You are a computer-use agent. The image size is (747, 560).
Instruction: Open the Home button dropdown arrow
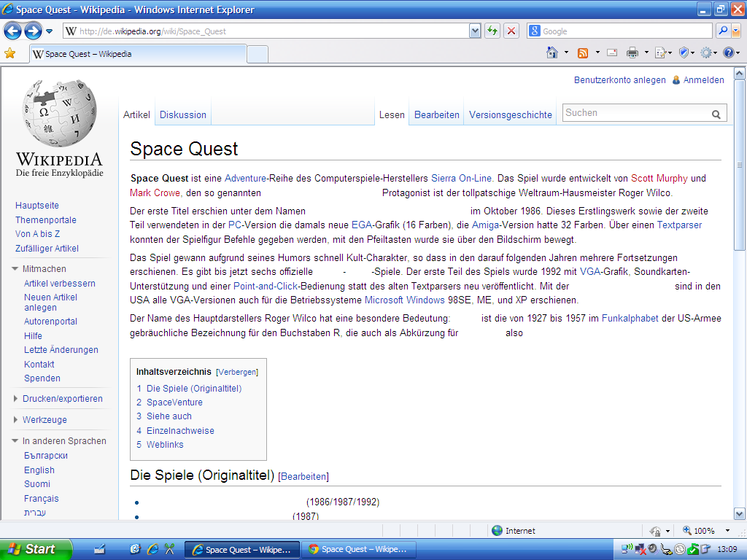tap(566, 52)
